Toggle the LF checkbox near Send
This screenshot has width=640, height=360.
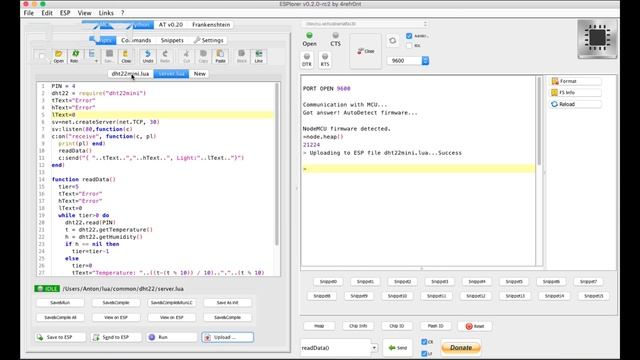[x=424, y=353]
